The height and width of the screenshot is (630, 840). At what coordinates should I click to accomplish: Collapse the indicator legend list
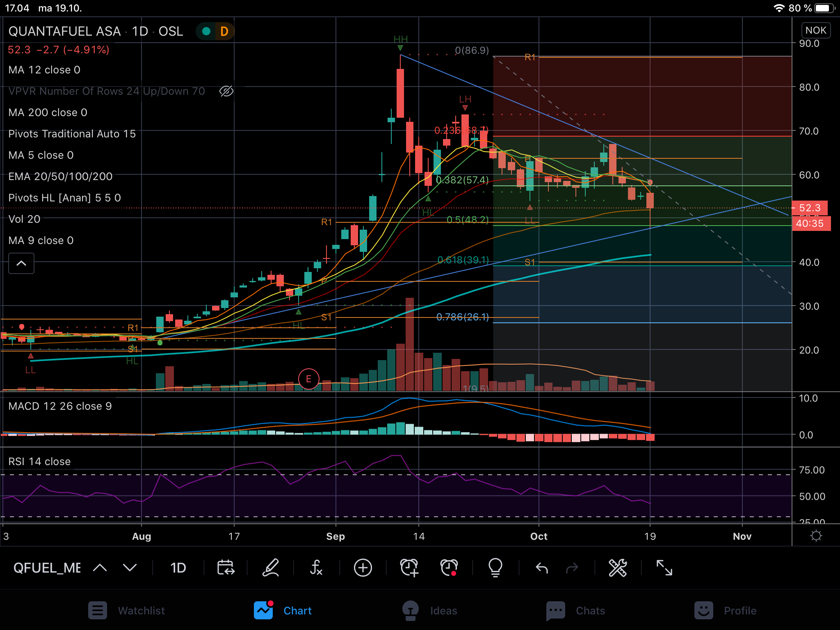tap(21, 263)
